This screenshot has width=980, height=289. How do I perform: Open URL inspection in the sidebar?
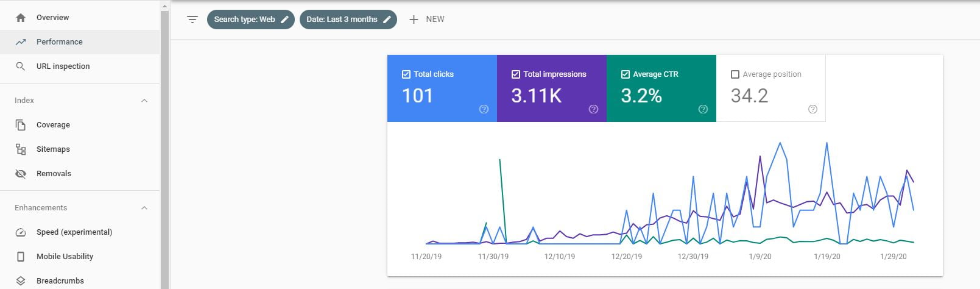coord(80,66)
